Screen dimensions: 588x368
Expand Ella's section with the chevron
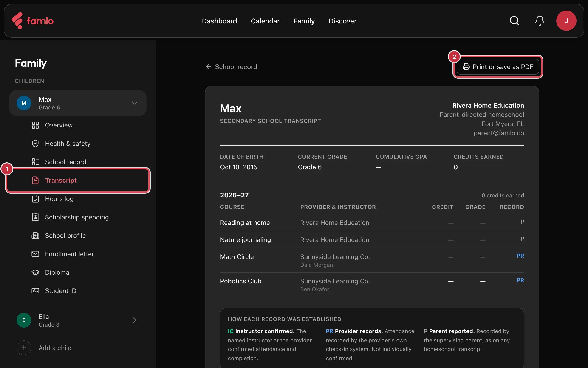(x=134, y=320)
